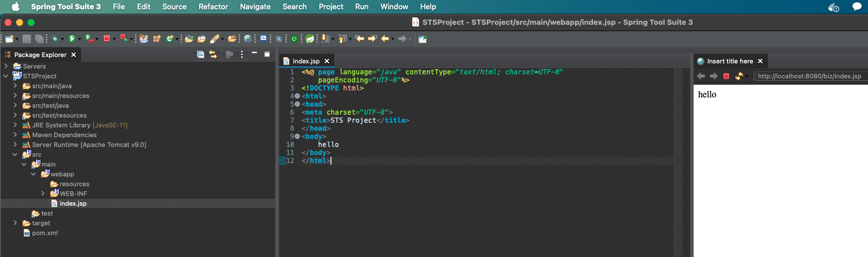Viewport: 868px width, 257px height.
Task: Click the green Run icon
Action: (72, 39)
